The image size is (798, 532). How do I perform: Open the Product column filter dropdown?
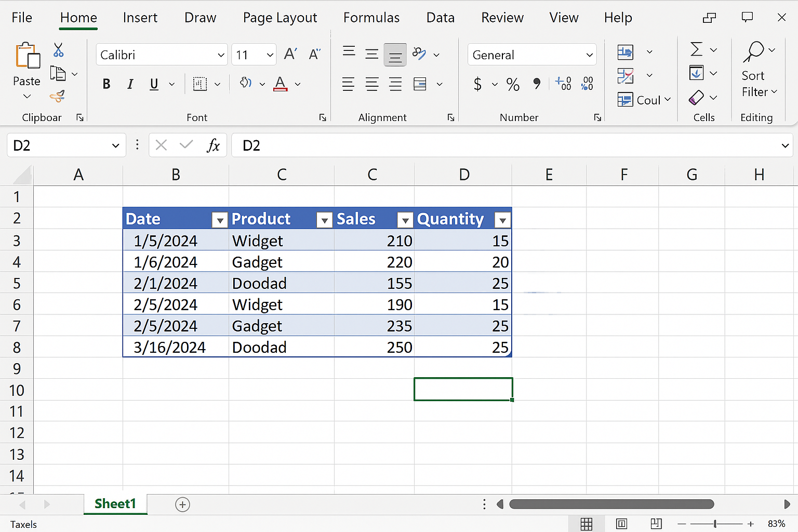[x=325, y=220]
